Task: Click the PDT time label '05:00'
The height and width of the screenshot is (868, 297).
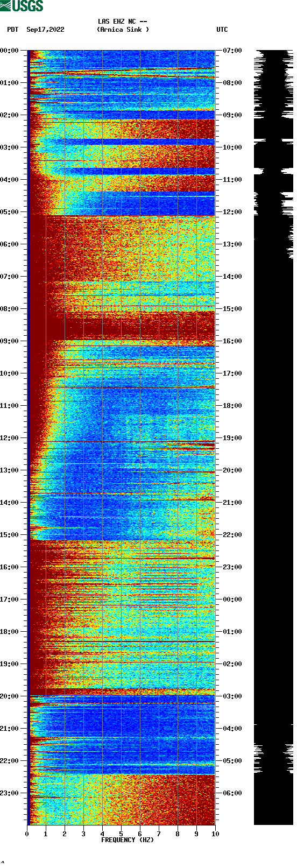Action: [x=10, y=212]
